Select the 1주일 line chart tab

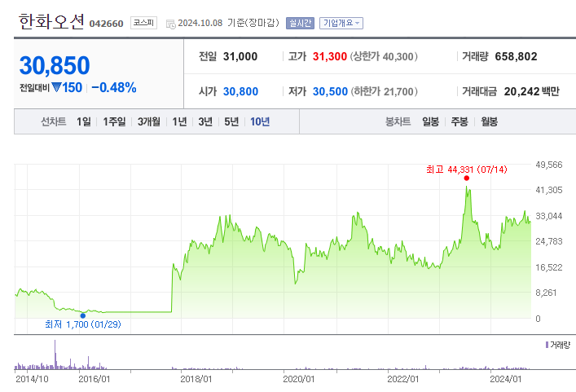tap(114, 121)
